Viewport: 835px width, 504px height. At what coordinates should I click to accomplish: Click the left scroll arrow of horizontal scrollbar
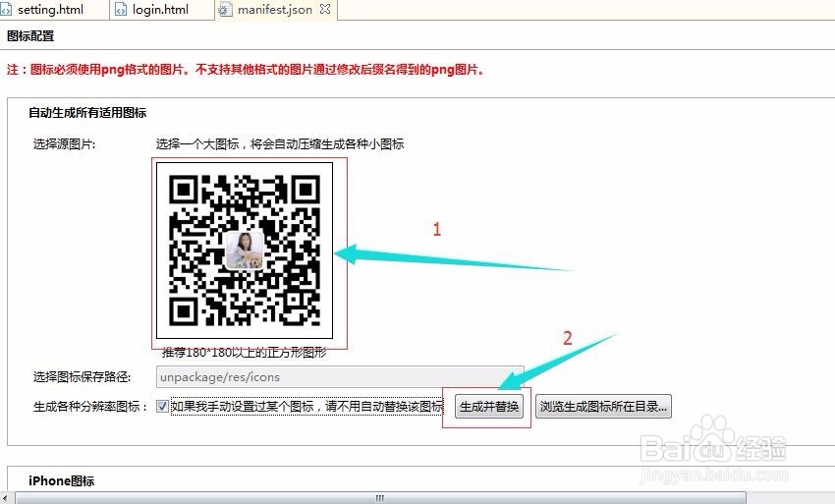coord(5,499)
